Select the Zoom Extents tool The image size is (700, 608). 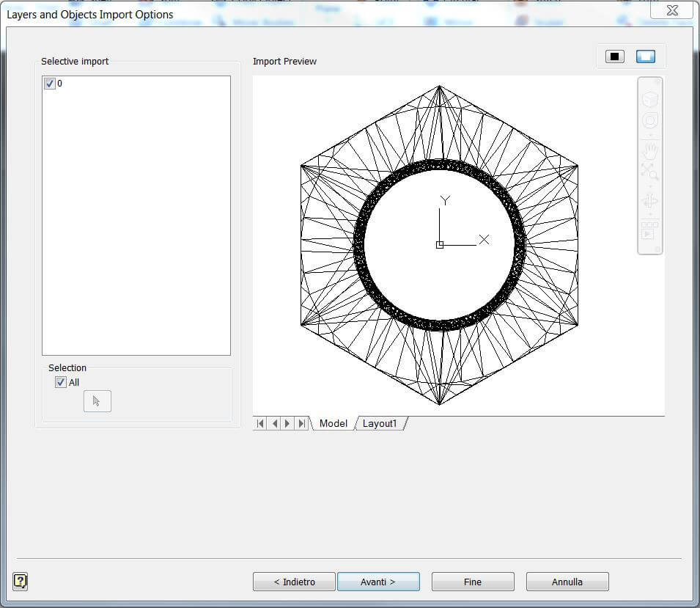point(650,172)
